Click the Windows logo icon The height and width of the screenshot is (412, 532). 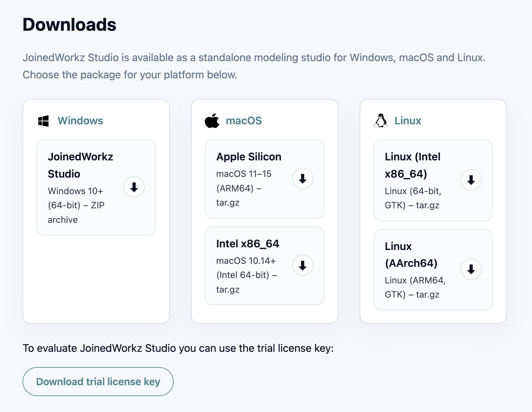click(x=44, y=121)
